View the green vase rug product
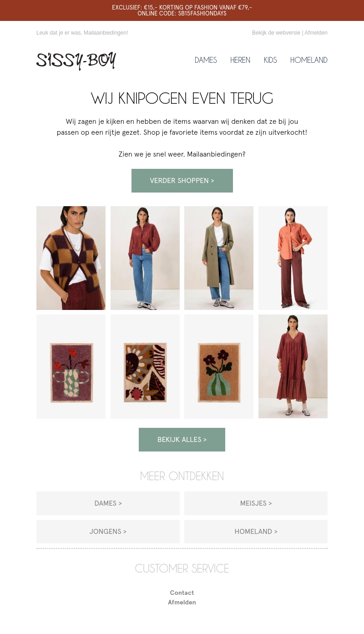The image size is (364, 634). click(x=219, y=366)
